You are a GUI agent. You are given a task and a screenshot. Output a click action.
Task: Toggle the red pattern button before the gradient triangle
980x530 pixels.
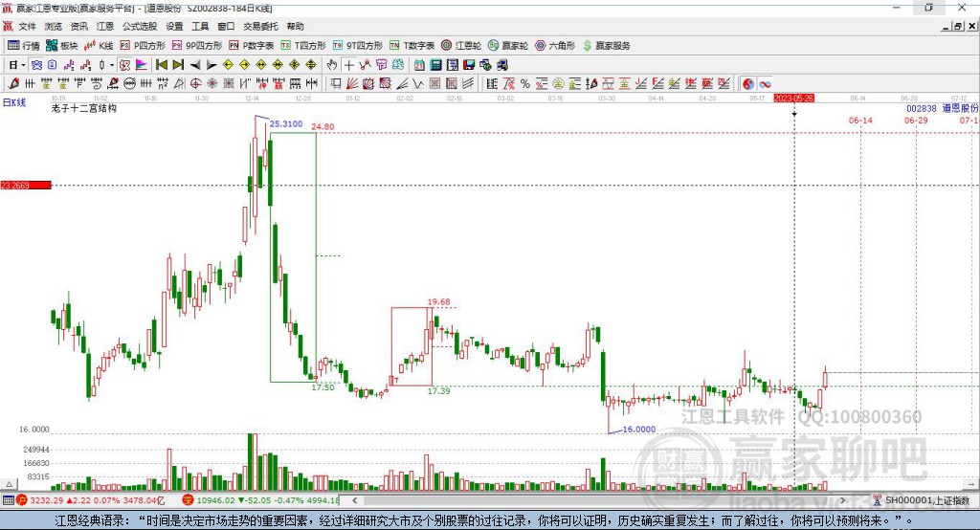125,65
